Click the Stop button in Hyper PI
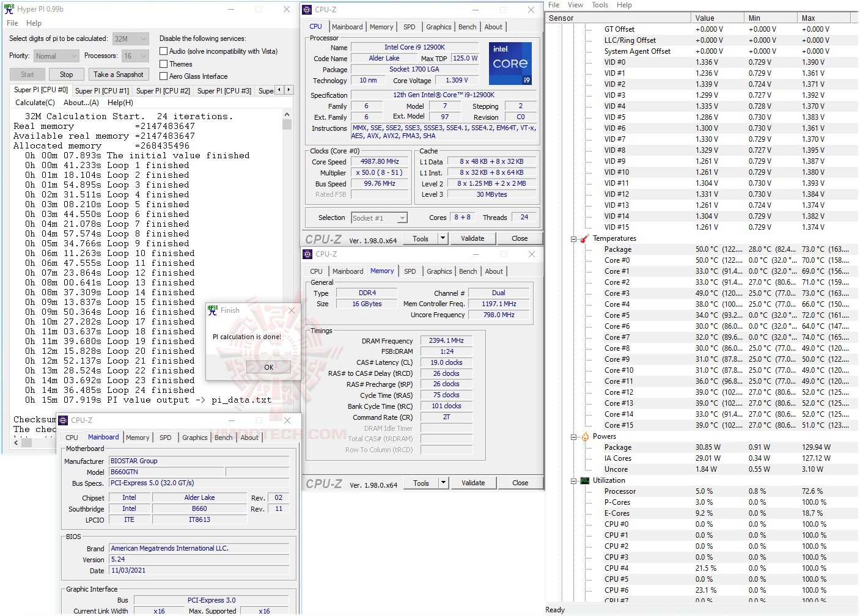The height and width of the screenshot is (616, 860). 67,75
